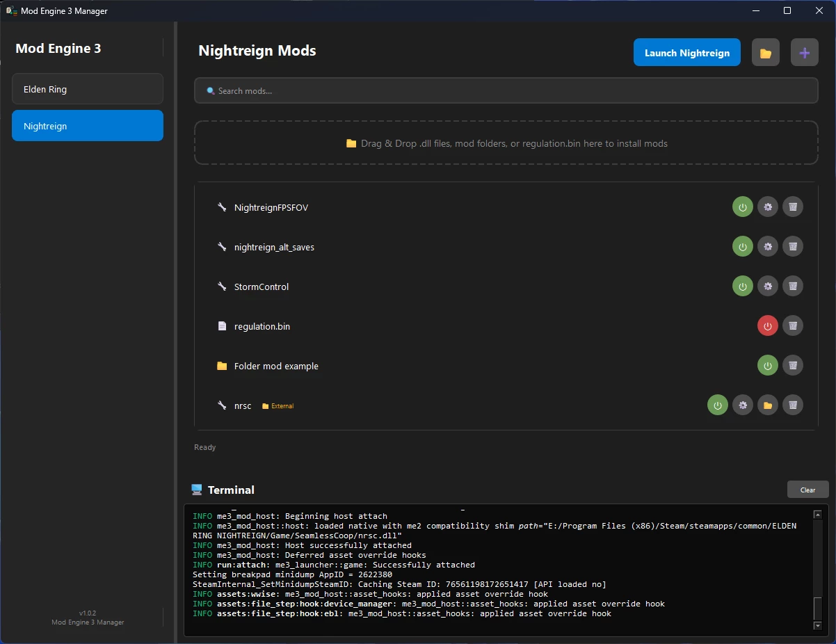Delete regulation.bin with trash icon
This screenshot has width=836, height=644.
click(x=793, y=326)
